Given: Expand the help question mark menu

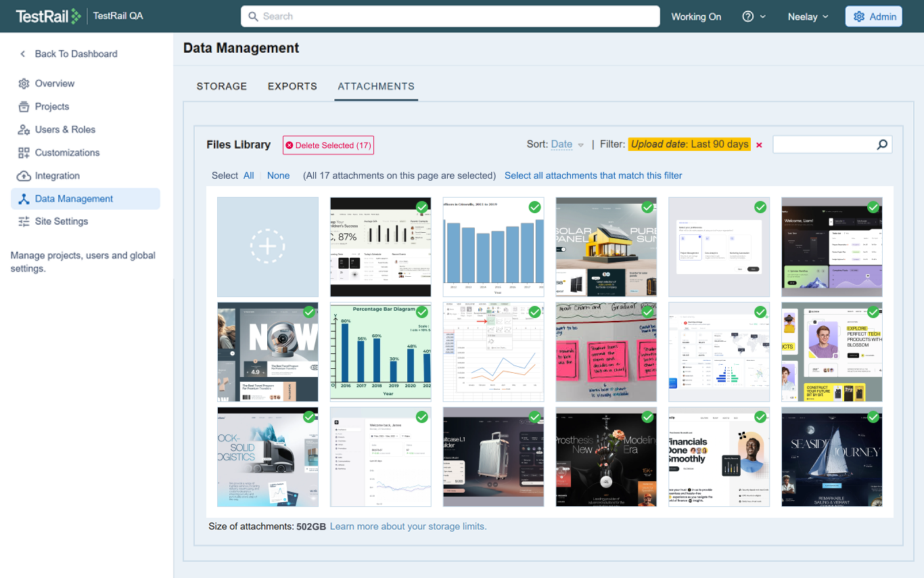Looking at the screenshot, I should [754, 16].
